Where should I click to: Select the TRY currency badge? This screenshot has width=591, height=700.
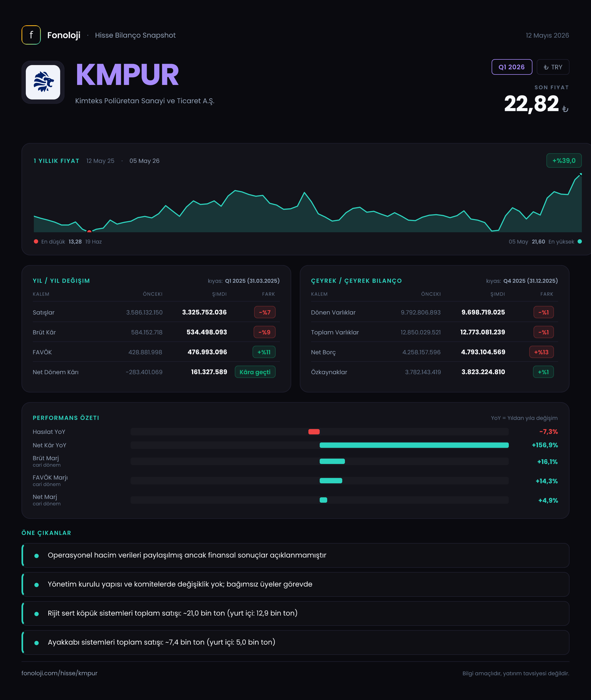(x=553, y=67)
